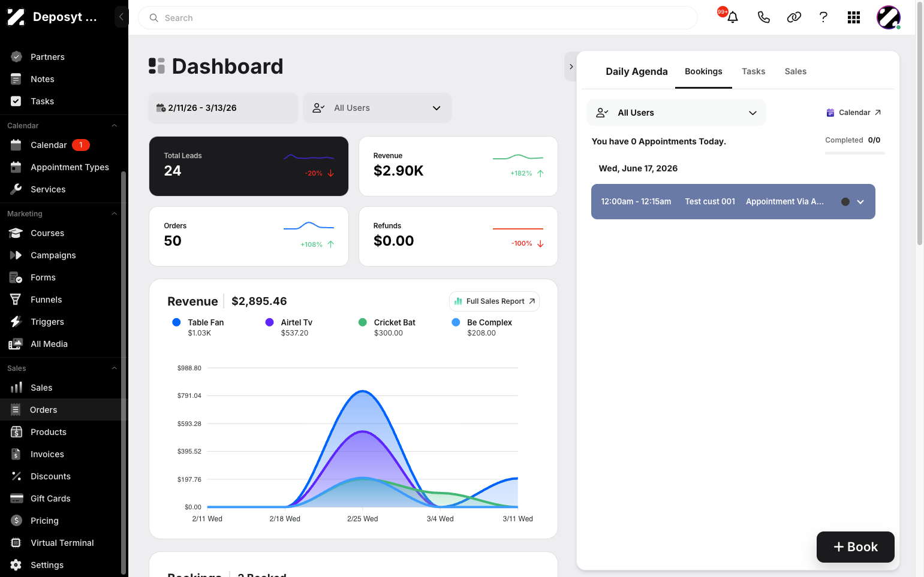The image size is (924, 577).
Task: Click the Discounts percent icon
Action: pos(16,476)
